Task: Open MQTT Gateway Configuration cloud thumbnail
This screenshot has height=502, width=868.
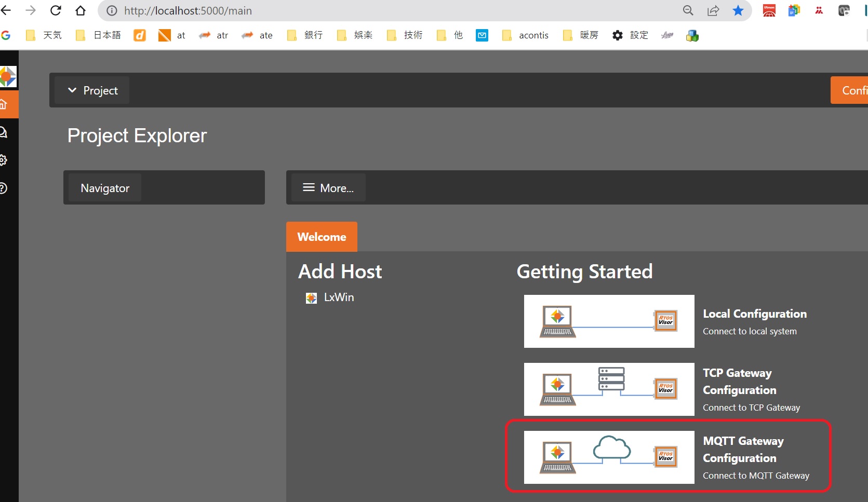Action: click(x=609, y=457)
